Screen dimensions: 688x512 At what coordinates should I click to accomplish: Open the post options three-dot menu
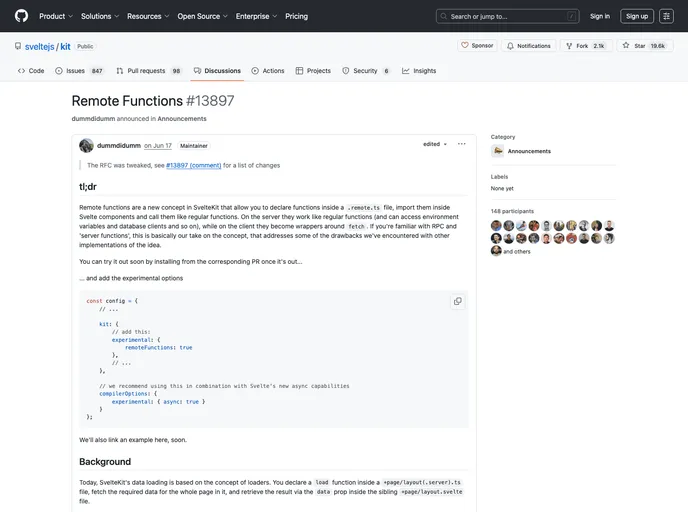462,144
